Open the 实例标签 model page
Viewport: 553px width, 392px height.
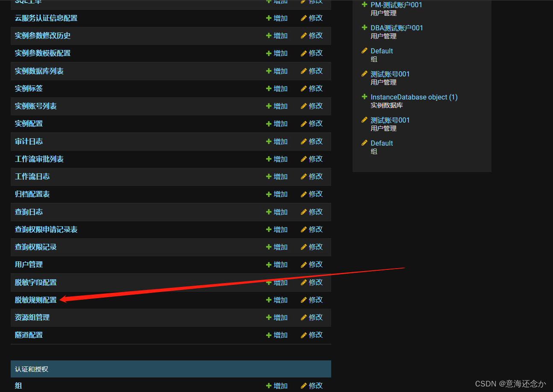click(x=29, y=88)
